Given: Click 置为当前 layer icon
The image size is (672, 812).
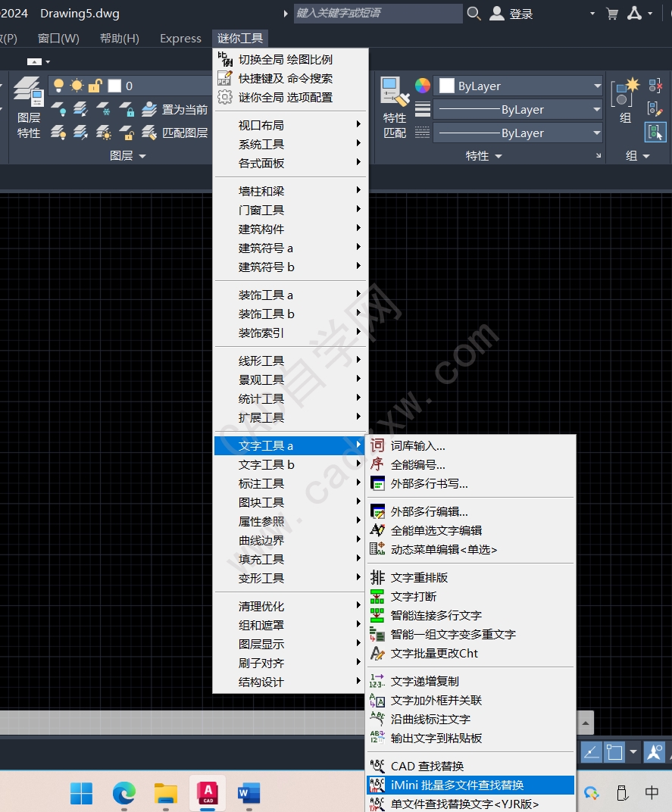Looking at the screenshot, I should 149,109.
